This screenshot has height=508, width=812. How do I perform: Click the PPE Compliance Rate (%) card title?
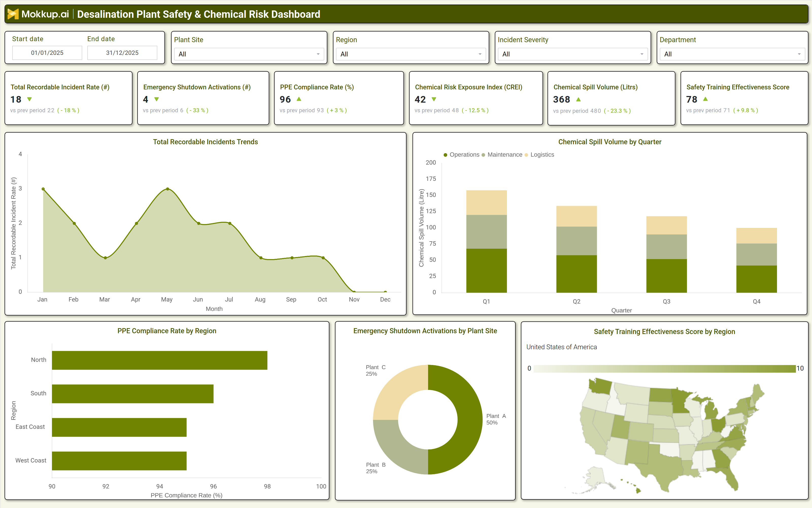point(317,87)
